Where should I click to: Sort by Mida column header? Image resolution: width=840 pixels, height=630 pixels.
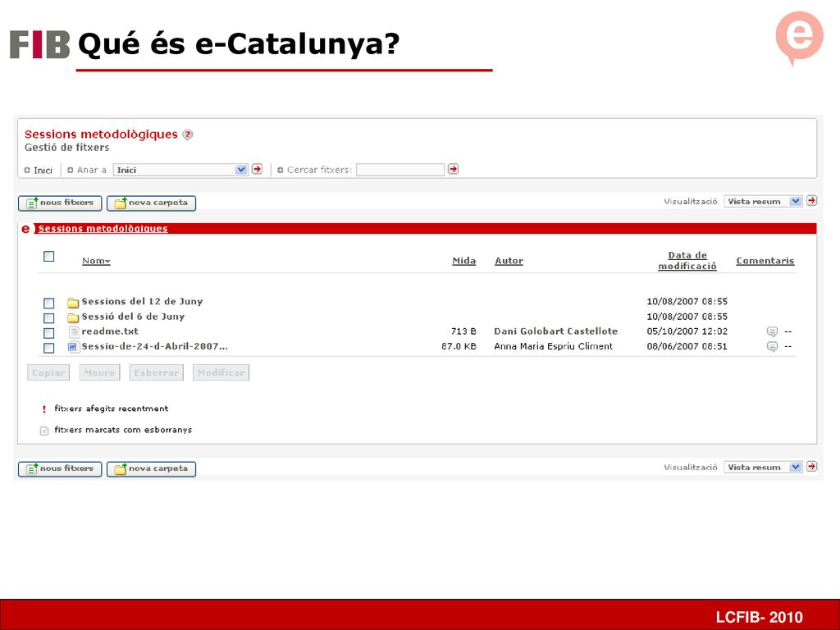pos(464,261)
